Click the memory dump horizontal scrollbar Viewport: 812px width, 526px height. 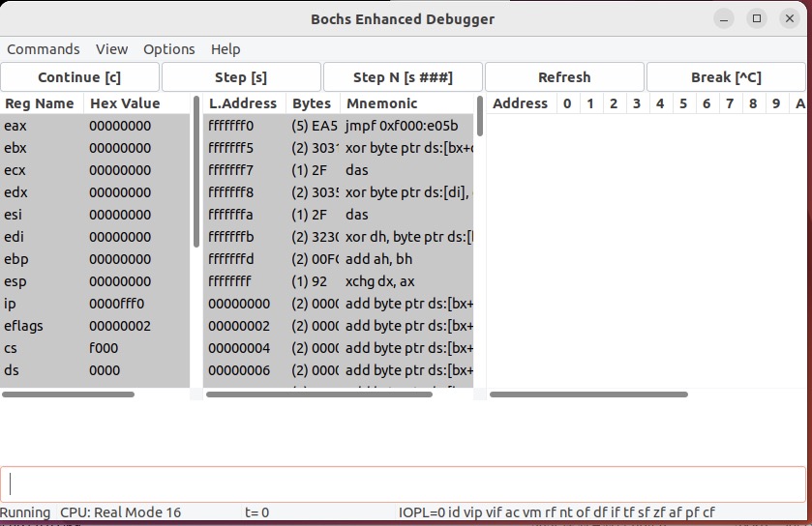(x=588, y=394)
